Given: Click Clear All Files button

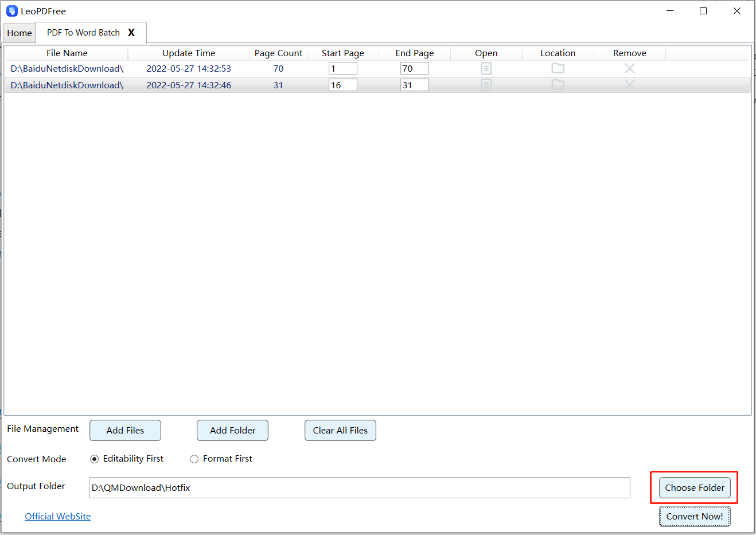Looking at the screenshot, I should (340, 431).
